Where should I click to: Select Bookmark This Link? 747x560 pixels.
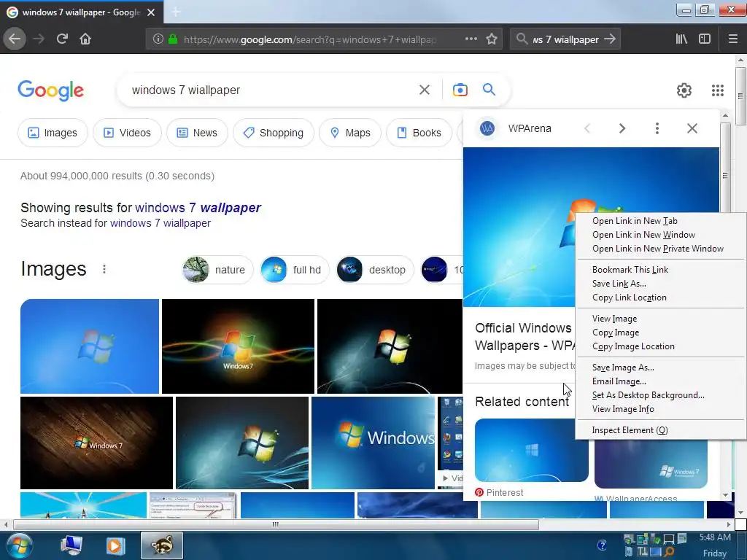click(x=660, y=270)
